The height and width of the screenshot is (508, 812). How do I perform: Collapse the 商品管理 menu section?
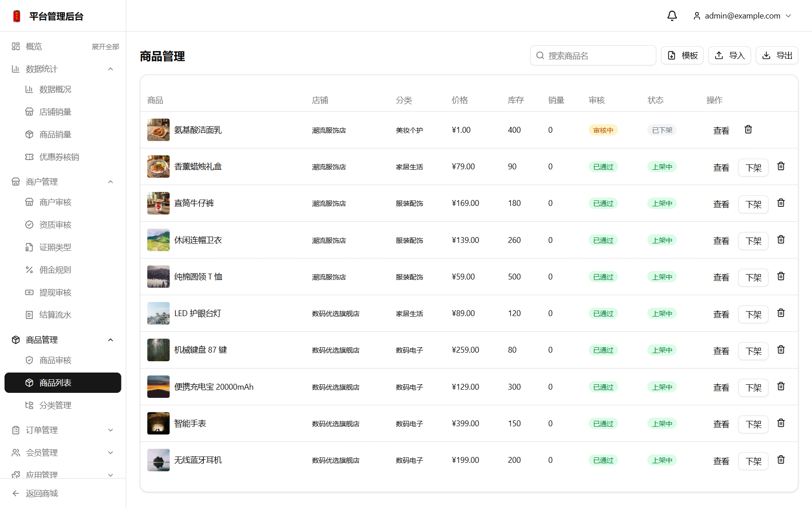tap(63, 340)
